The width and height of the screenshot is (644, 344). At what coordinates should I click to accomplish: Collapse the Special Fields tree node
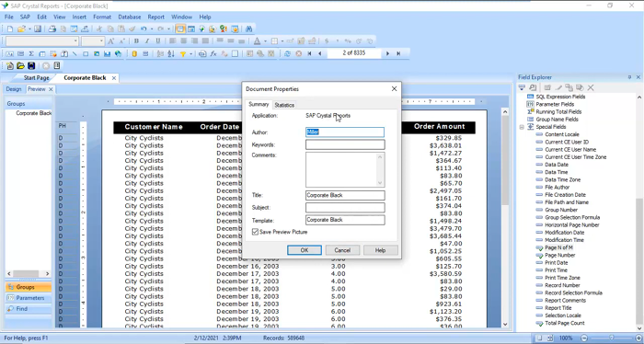point(522,127)
